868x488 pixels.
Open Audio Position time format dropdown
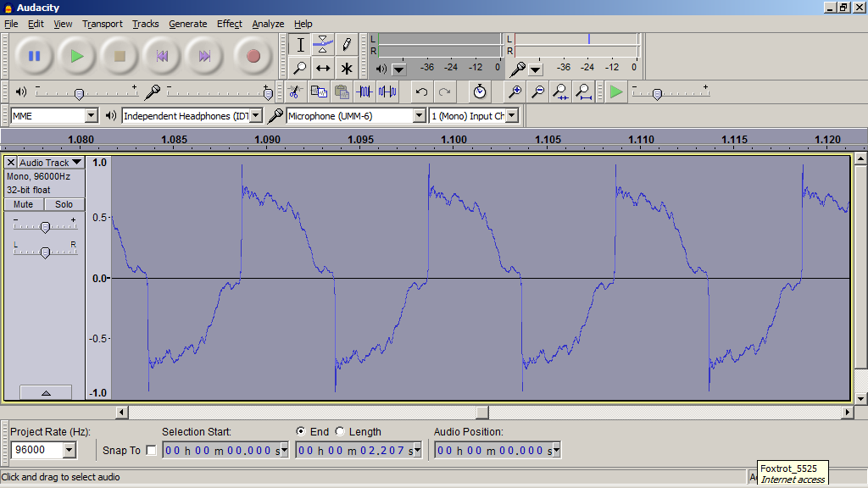pyautogui.click(x=556, y=450)
